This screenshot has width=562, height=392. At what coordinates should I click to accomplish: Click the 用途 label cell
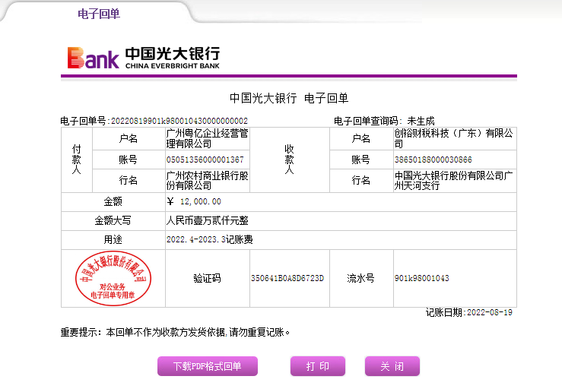[113, 239]
